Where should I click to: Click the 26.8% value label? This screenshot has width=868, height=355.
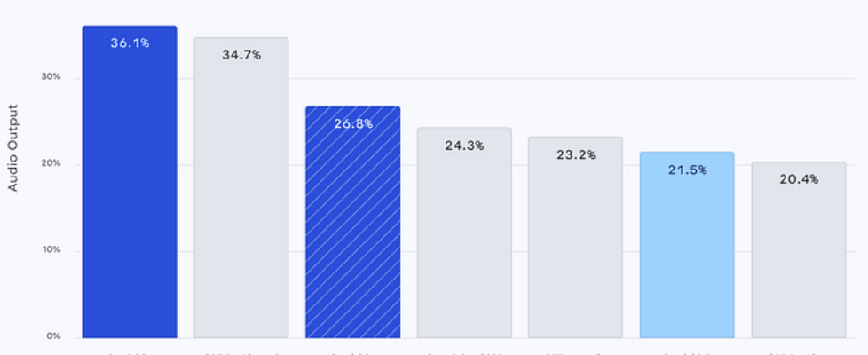(x=353, y=123)
